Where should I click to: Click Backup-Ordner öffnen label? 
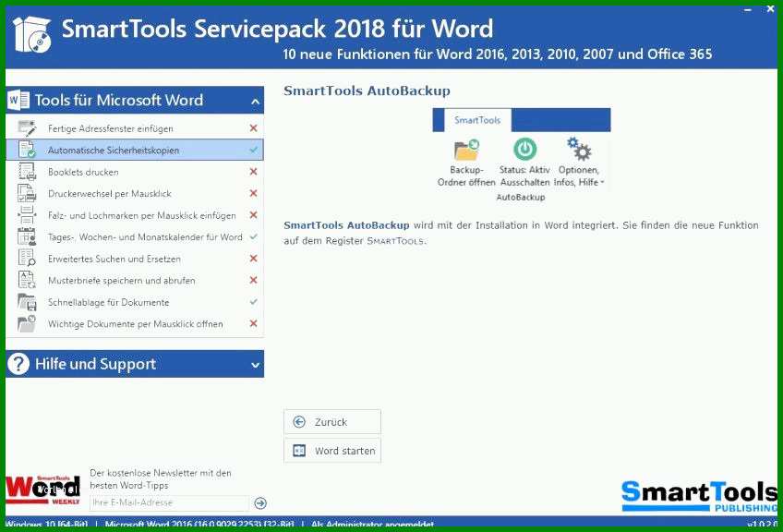tap(466, 175)
